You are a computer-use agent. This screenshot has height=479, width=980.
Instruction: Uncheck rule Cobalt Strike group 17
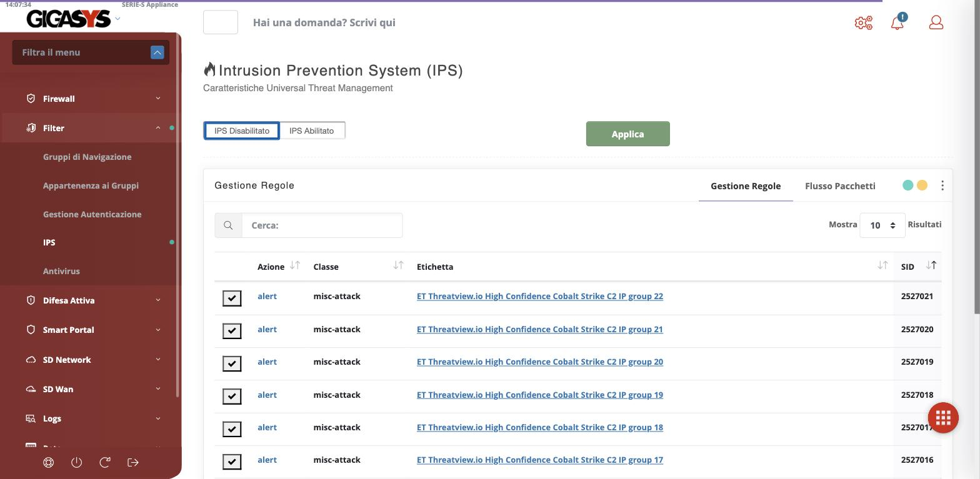coord(232,462)
